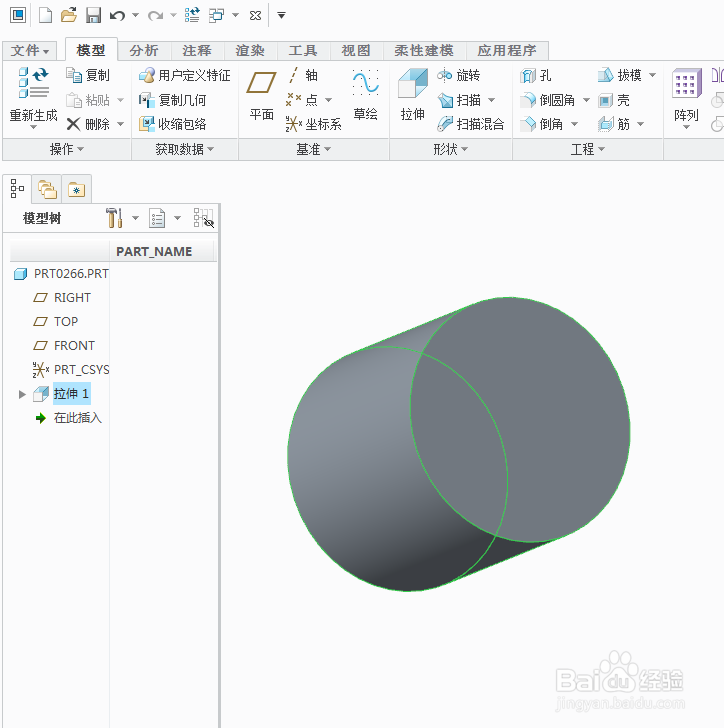The width and height of the screenshot is (724, 728).
Task: Start a Sketch (草绘)
Action: pyautogui.click(x=365, y=95)
